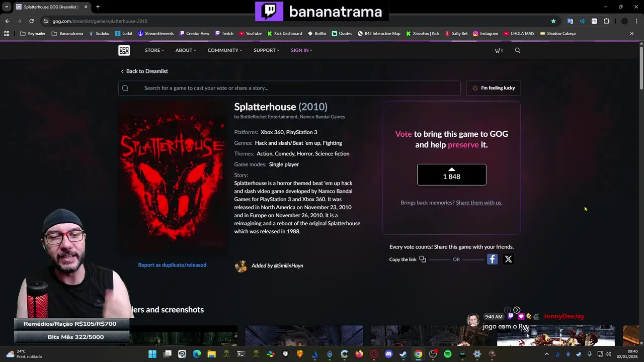The height and width of the screenshot is (362, 644).
Task: Open the Keymailer bookmark folder
Action: click(x=33, y=34)
